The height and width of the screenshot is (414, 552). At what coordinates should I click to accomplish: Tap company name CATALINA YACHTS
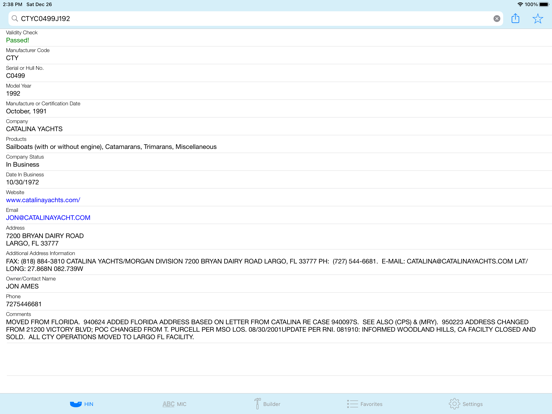coord(34,129)
